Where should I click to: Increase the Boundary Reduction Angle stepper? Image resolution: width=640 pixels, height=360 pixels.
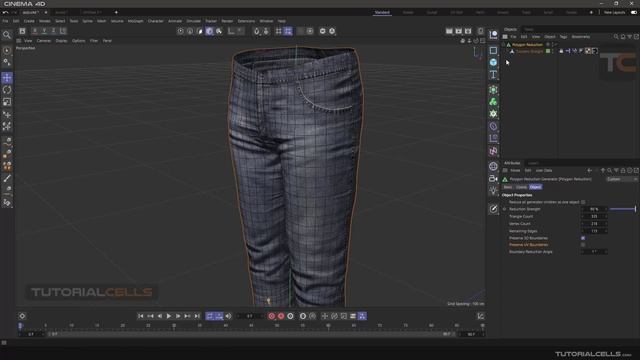coord(606,251)
